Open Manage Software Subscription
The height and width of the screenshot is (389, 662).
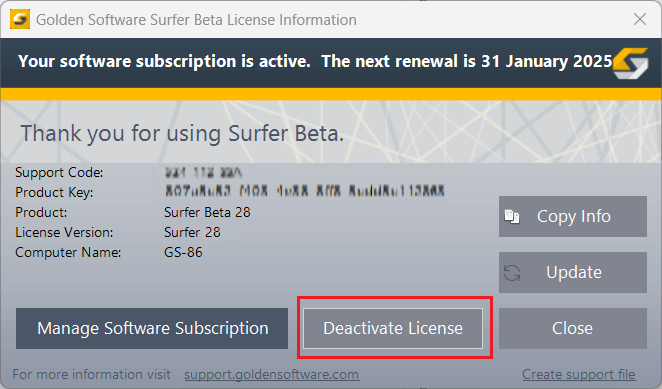pos(152,329)
